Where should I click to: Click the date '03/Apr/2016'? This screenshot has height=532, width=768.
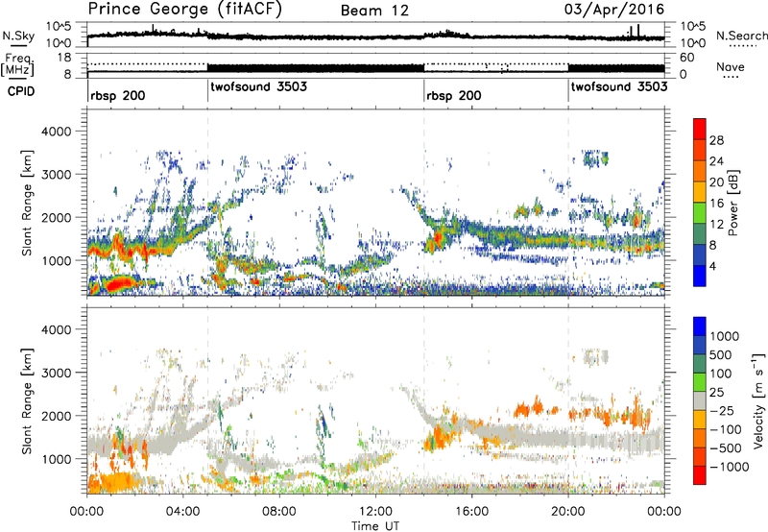614,10
